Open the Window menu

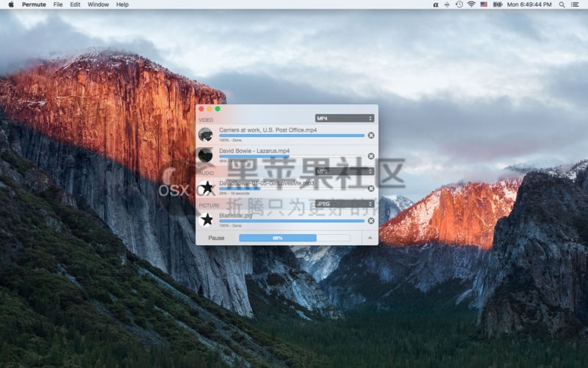coord(98,4)
